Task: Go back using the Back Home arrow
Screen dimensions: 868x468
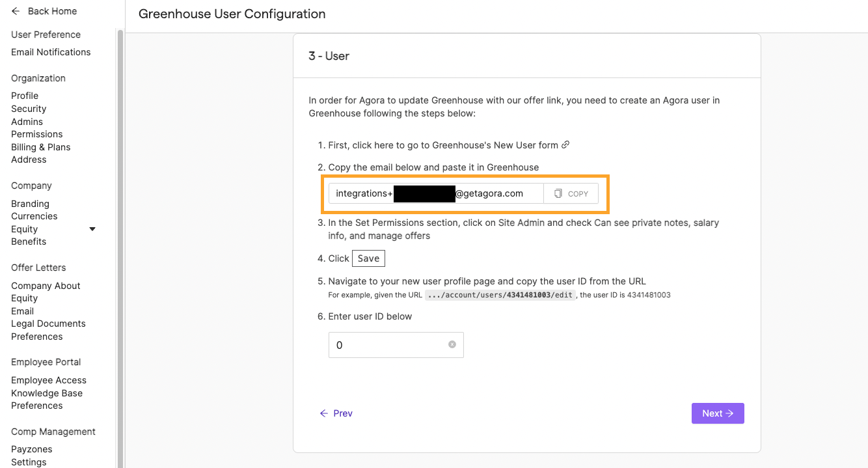Action: (x=16, y=11)
